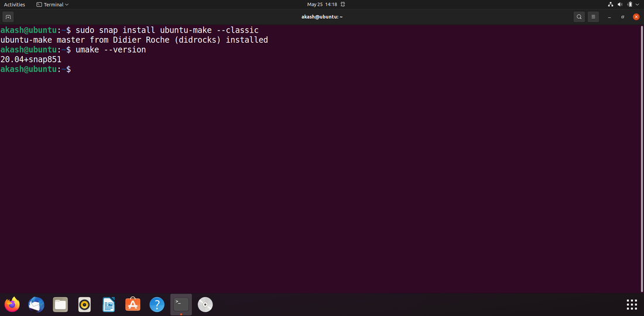Screen dimensions: 644x316
Task: Click the battery status icon
Action: (629, 5)
